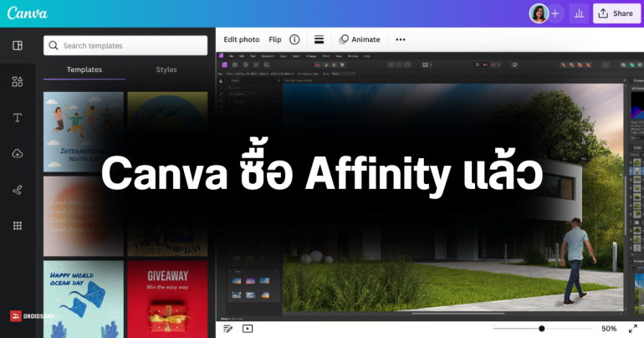Switch to the Styles tab
This screenshot has height=338, width=644.
click(x=166, y=69)
